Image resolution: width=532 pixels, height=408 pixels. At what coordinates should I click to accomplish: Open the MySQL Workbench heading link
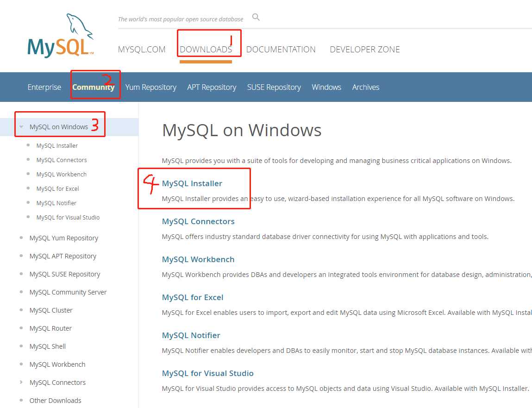pos(198,259)
